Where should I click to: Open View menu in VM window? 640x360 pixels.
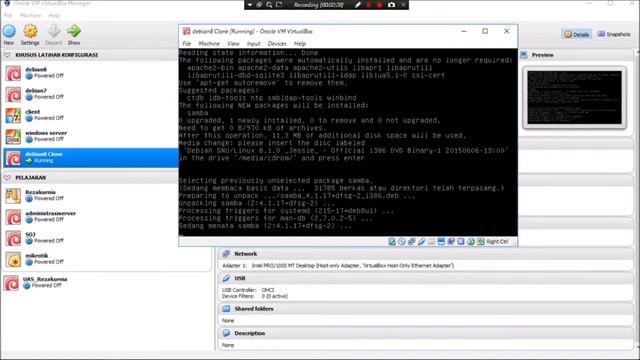(233, 44)
